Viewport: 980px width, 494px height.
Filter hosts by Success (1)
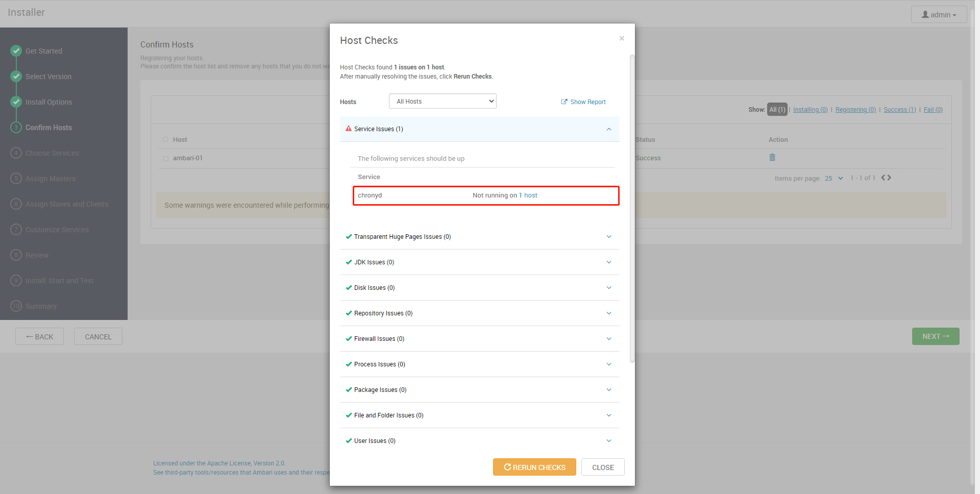click(899, 110)
